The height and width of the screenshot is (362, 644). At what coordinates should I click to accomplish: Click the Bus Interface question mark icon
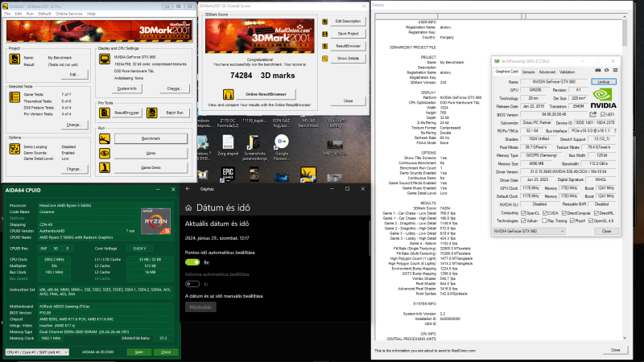click(615, 131)
